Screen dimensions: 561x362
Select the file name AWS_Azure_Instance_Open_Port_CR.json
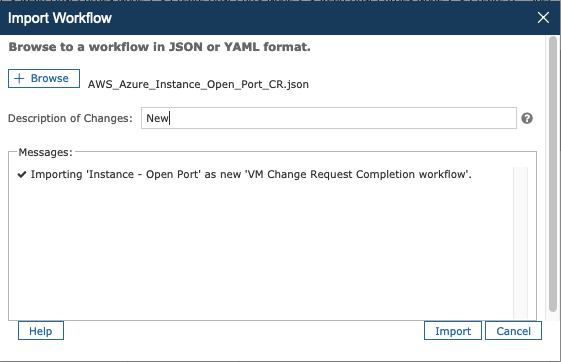click(x=198, y=84)
